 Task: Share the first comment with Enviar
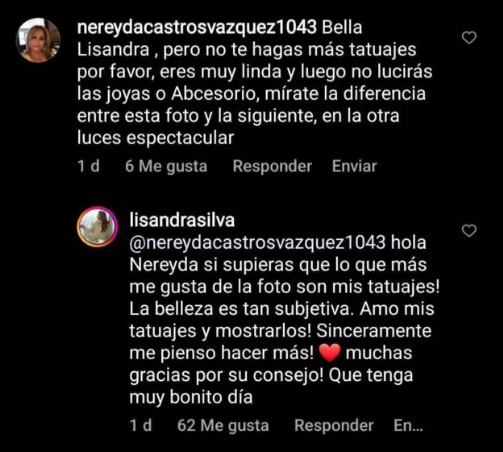coord(354,166)
